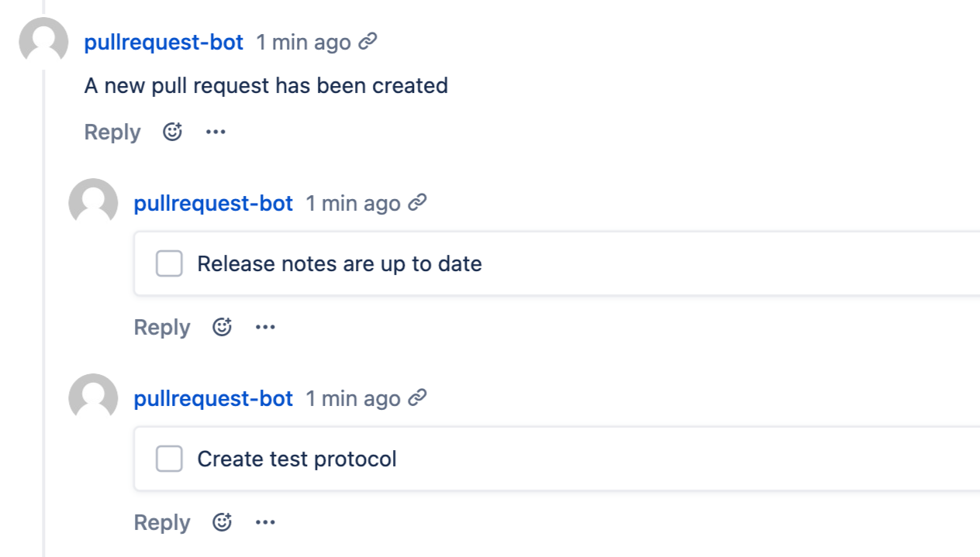Screen dimensions: 980x557
Task: Open more actions for Release notes comment
Action: [265, 327]
